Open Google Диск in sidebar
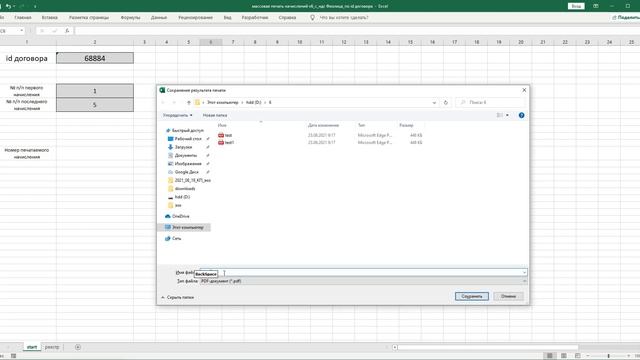This screenshot has height=360, width=640. click(183, 172)
